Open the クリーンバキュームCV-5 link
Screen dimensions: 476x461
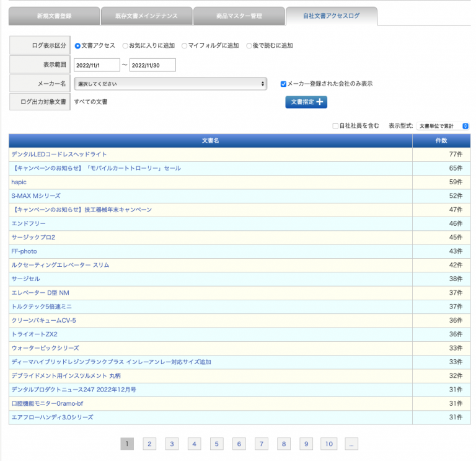(x=44, y=321)
